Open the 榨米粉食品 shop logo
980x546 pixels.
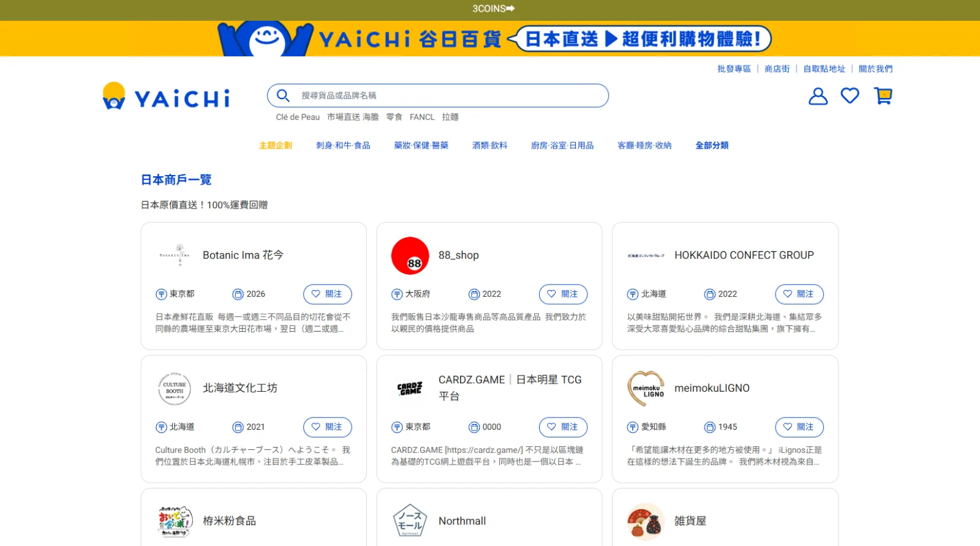pyautogui.click(x=175, y=522)
